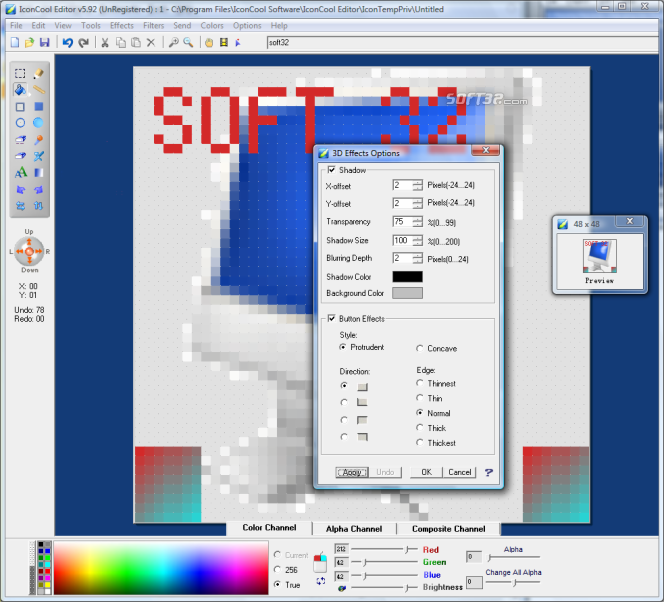Swap foreground and background colors icon
This screenshot has width=664, height=602.
click(321, 581)
